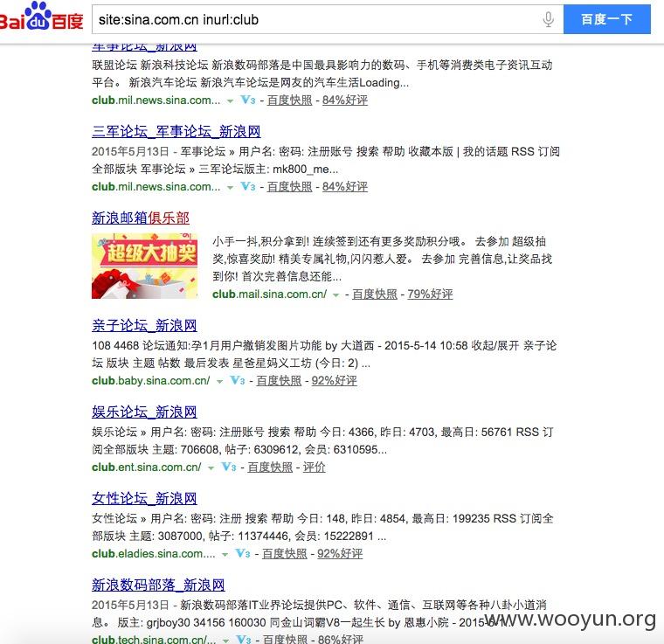Open the 新浪数码部落_新浪网 result

point(158,585)
